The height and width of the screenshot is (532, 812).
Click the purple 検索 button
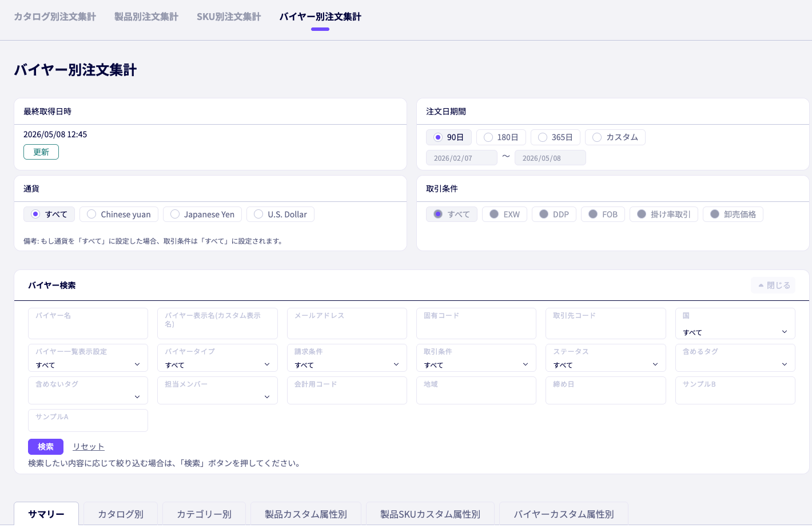[46, 447]
